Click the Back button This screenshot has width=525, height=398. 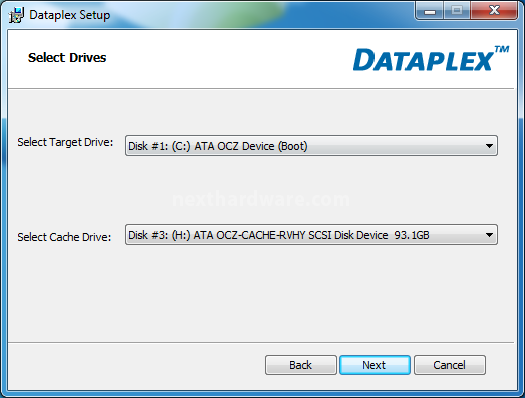(300, 365)
